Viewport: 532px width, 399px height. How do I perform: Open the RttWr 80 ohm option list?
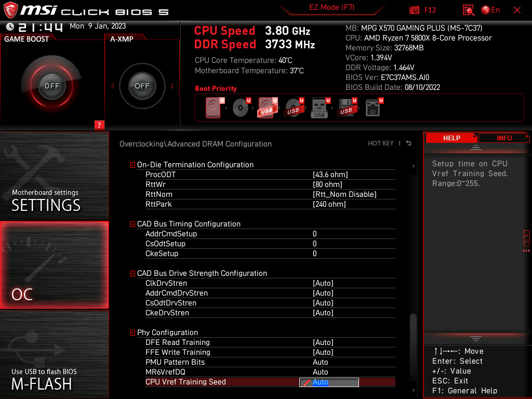[327, 184]
